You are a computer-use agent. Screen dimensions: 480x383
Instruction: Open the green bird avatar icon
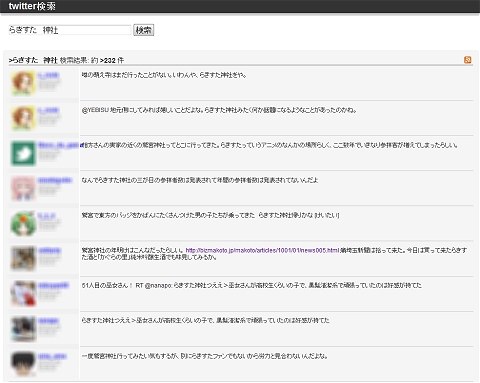(x=23, y=153)
